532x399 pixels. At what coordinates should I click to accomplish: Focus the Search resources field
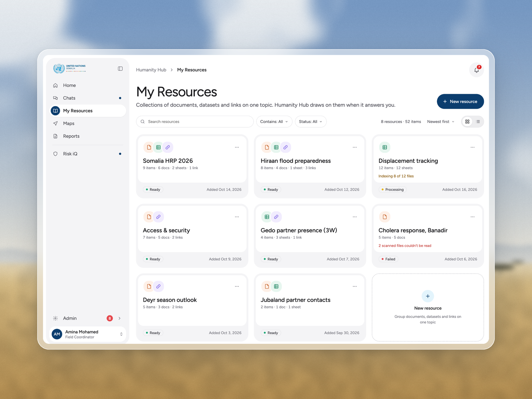pos(195,122)
